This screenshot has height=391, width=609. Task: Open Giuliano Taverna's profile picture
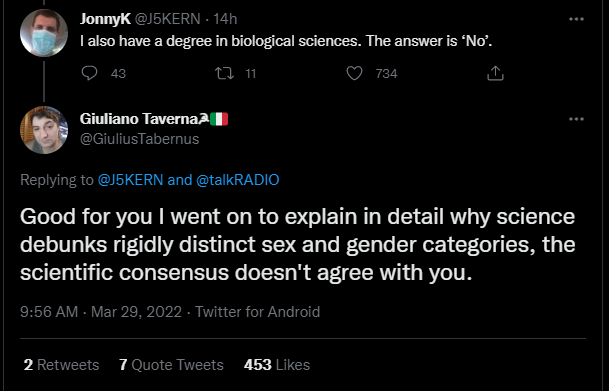point(44,130)
